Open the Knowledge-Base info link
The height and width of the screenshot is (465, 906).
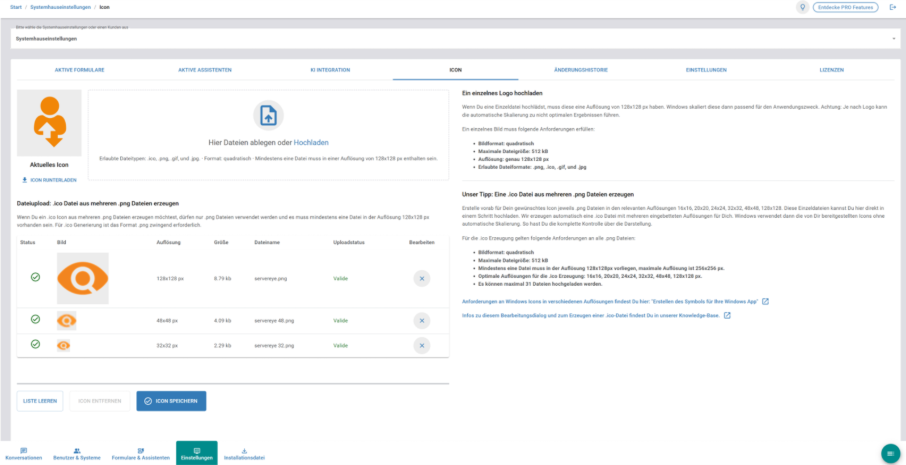[x=591, y=315]
